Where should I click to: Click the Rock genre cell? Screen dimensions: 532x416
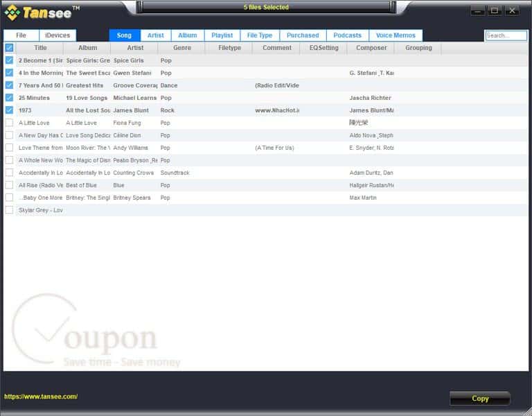(167, 110)
